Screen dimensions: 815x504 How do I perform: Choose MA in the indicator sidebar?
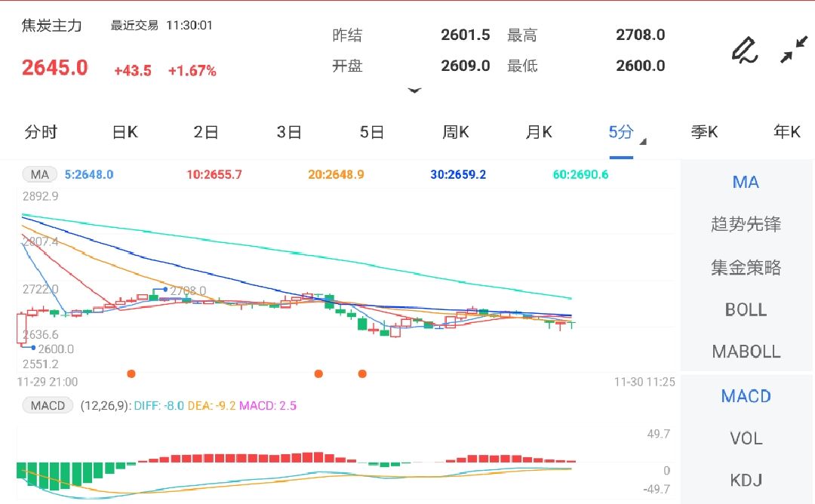click(x=746, y=183)
